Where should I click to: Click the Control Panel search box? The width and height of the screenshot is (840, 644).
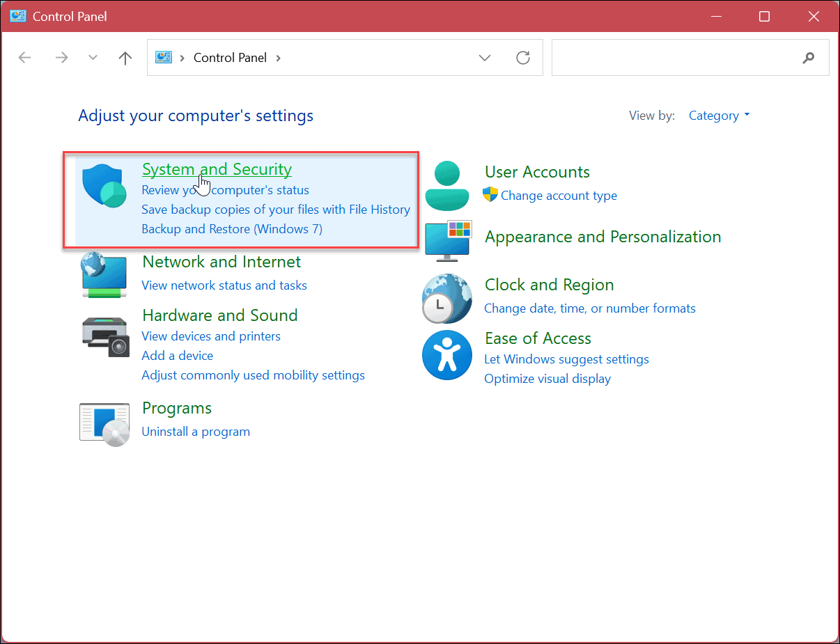tap(676, 58)
